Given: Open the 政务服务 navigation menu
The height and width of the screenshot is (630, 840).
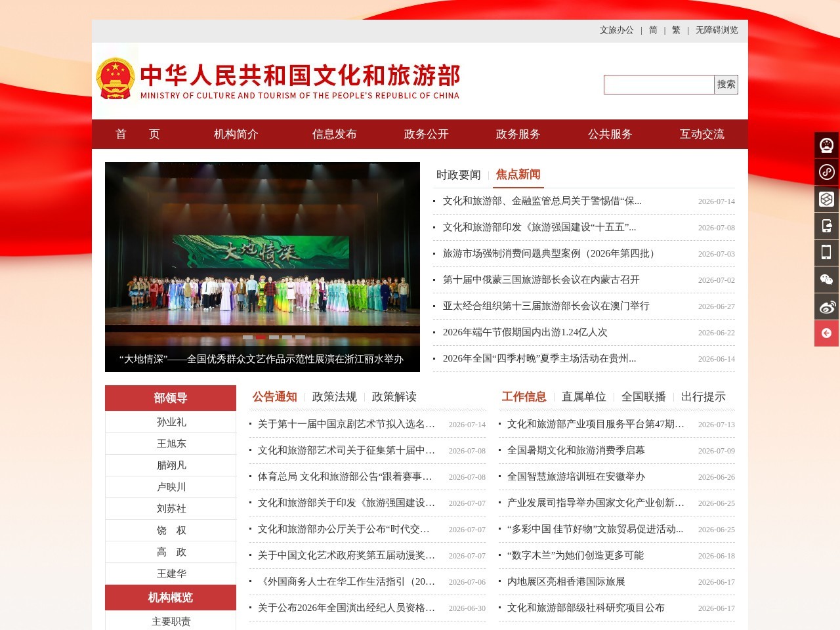Looking at the screenshot, I should (518, 134).
